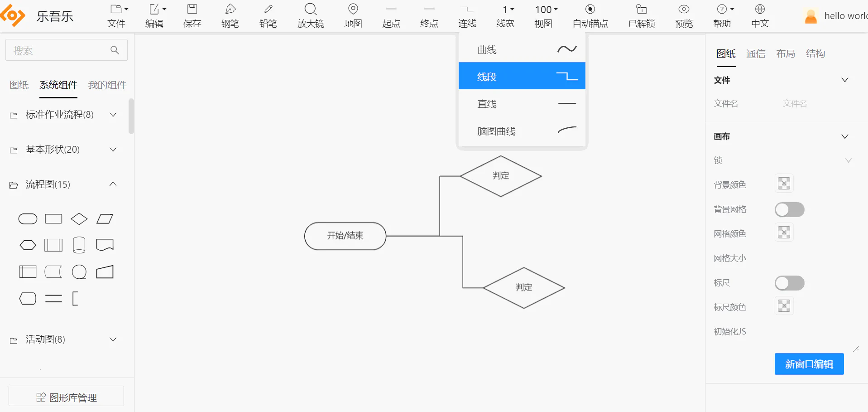Open the 背景颜色 color swatch
The height and width of the screenshot is (412, 868).
pos(784,184)
